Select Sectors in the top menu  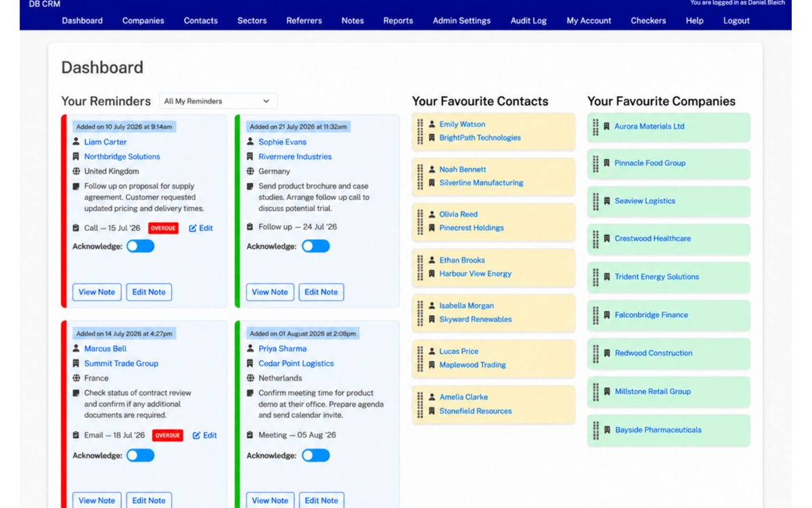[x=252, y=20]
